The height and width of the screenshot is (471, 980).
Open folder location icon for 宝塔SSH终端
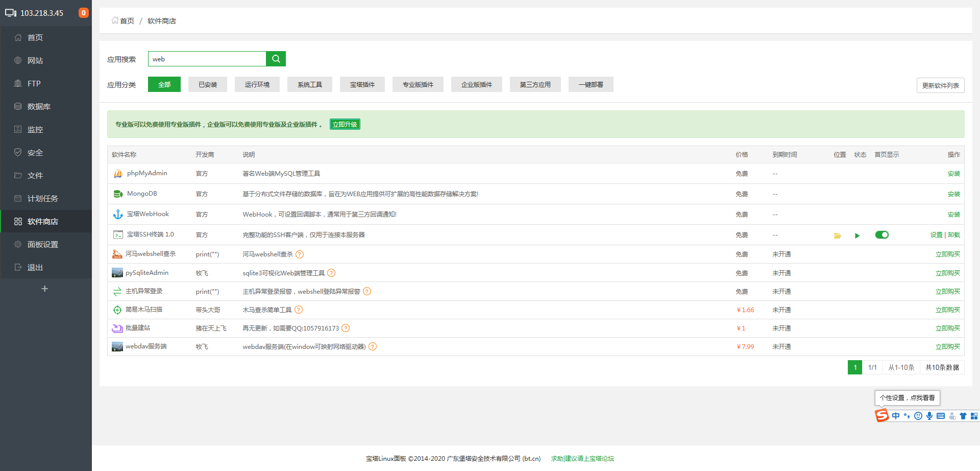(837, 235)
